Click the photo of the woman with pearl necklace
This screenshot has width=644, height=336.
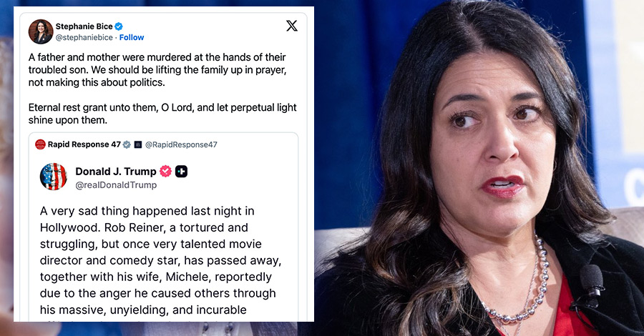479,168
